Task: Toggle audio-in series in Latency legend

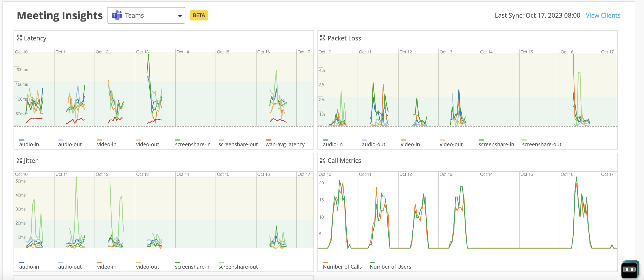Action: [29, 144]
